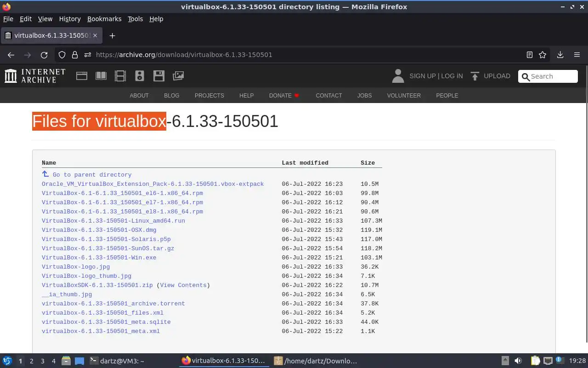Screen dimensions: 588x368
Task: Open the DONATE nav link
Action: click(284, 96)
